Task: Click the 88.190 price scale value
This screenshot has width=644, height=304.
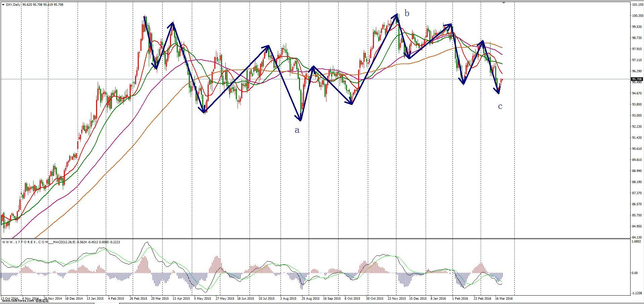Action: coord(637,182)
